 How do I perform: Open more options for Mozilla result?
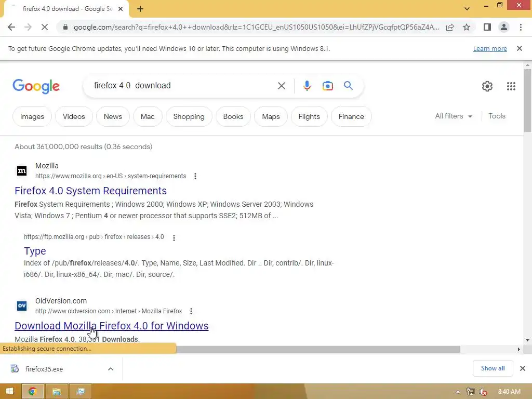tap(195, 176)
